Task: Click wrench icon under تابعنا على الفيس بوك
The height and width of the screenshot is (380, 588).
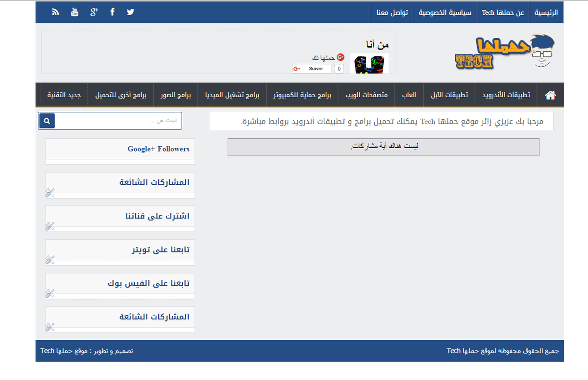Action: (x=49, y=293)
